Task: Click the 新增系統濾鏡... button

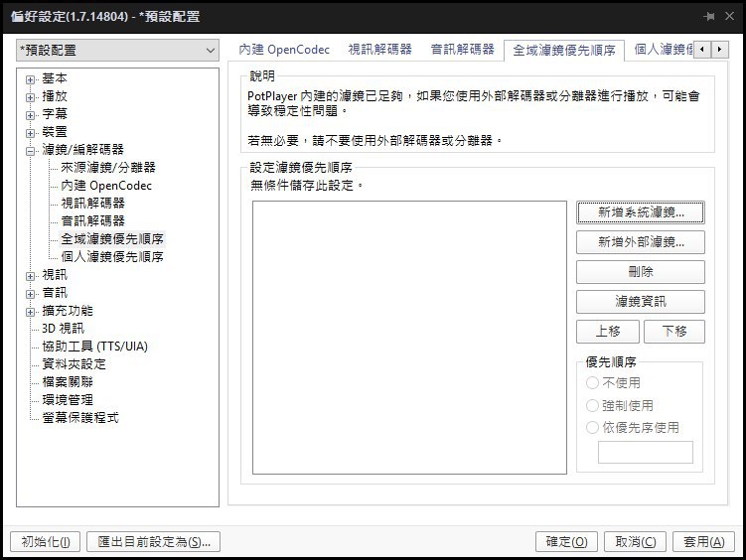Action: 641,212
